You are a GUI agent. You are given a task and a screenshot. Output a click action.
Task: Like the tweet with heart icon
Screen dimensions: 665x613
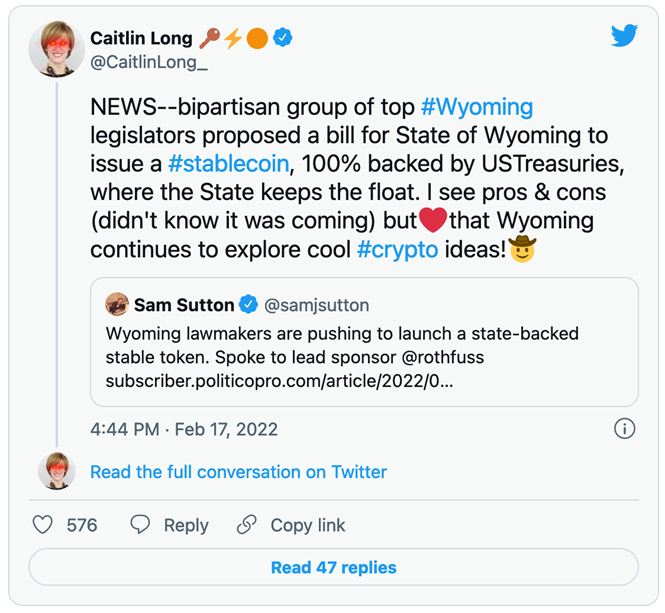tap(43, 525)
